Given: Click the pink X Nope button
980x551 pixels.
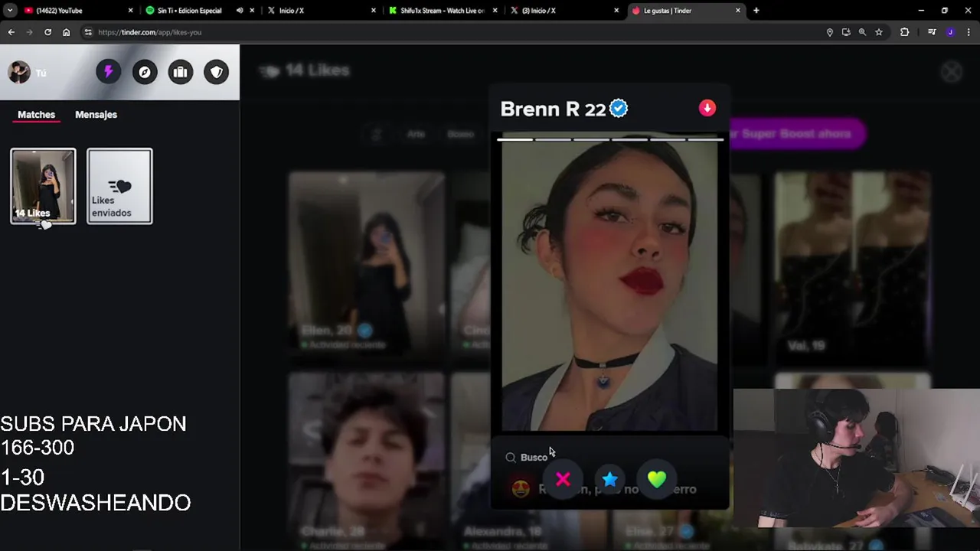Looking at the screenshot, I should pos(563,480).
